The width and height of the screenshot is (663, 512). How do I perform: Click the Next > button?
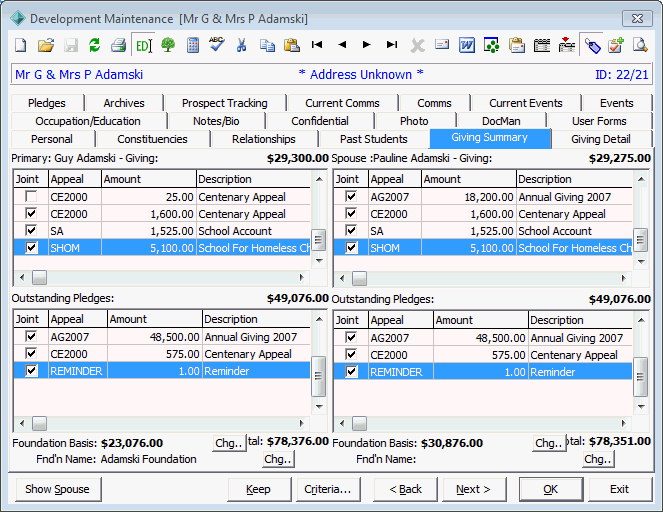(473, 489)
